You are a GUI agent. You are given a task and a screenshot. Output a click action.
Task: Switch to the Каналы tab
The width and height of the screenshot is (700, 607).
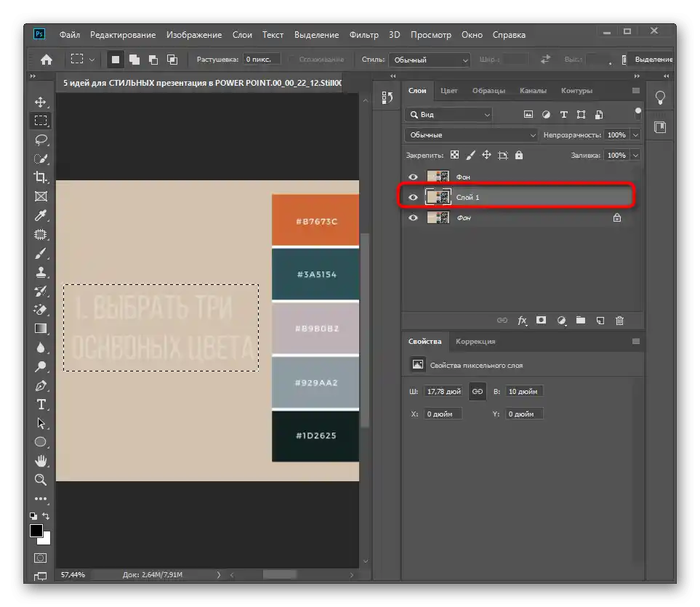533,91
